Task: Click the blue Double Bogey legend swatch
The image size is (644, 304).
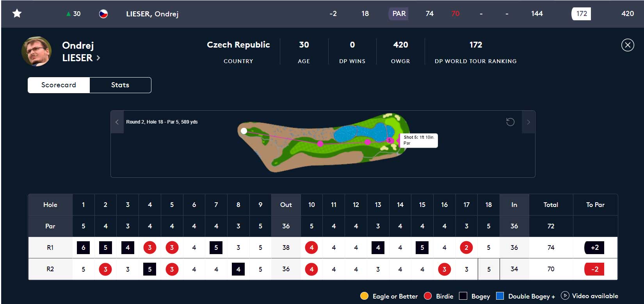Action: tap(500, 296)
